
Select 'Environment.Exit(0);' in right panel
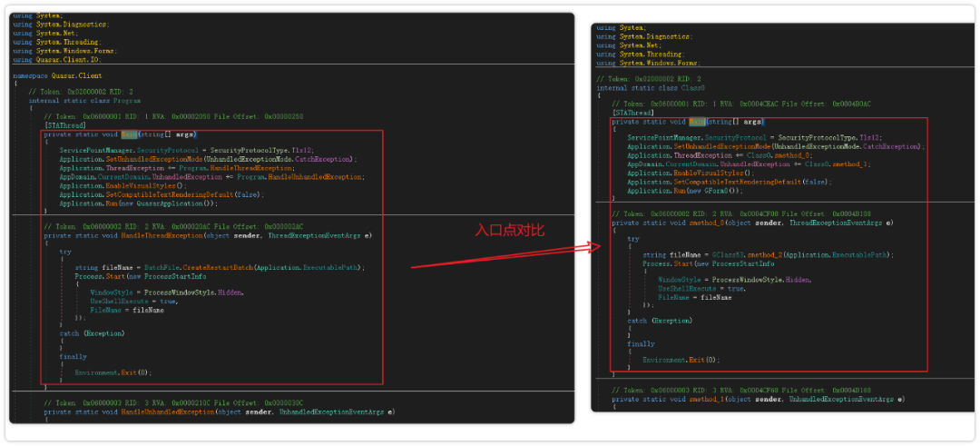681,360
